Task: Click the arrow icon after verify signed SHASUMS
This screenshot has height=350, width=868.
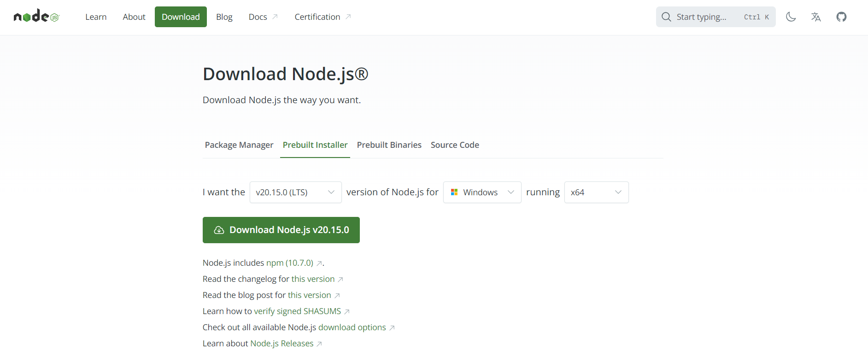Action: [x=347, y=312]
